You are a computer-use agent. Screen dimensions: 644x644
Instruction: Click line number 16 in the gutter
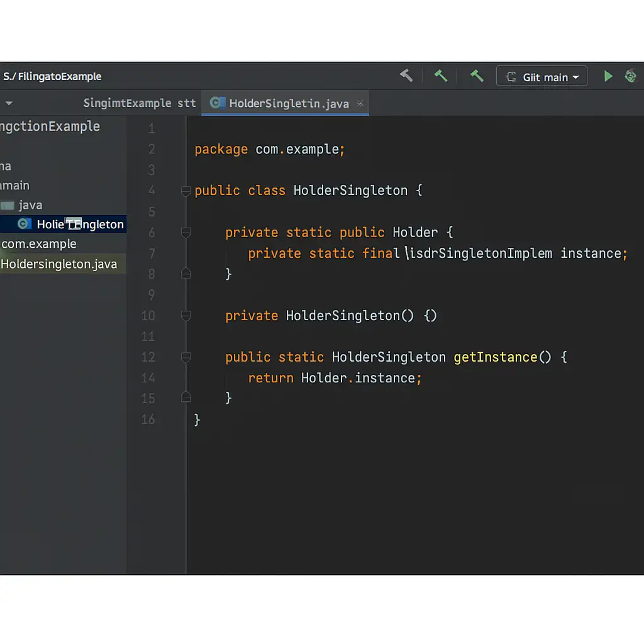click(148, 419)
